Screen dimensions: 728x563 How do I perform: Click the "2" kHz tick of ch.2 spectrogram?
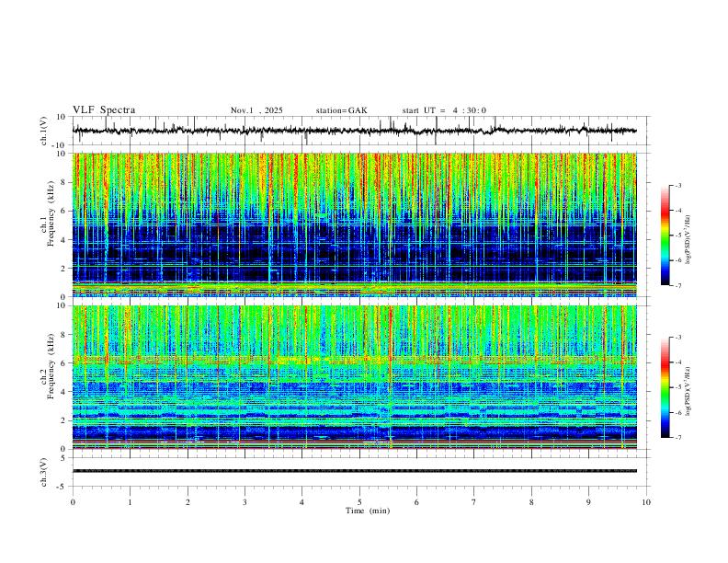coord(64,420)
